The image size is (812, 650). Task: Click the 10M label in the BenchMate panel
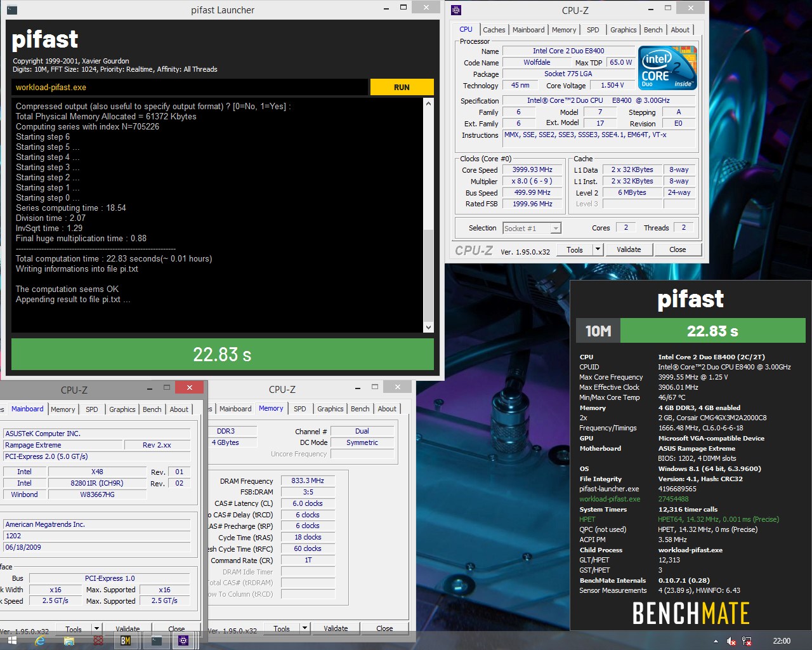598,331
